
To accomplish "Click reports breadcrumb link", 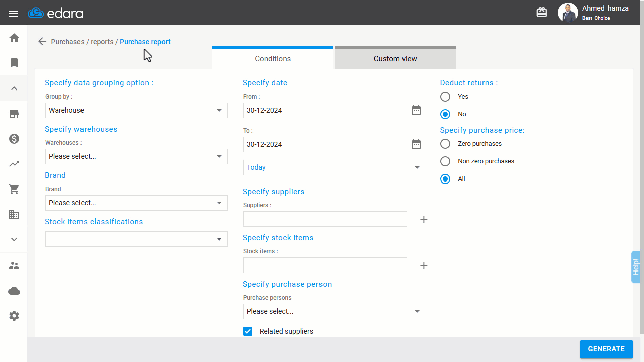I will click(102, 42).
